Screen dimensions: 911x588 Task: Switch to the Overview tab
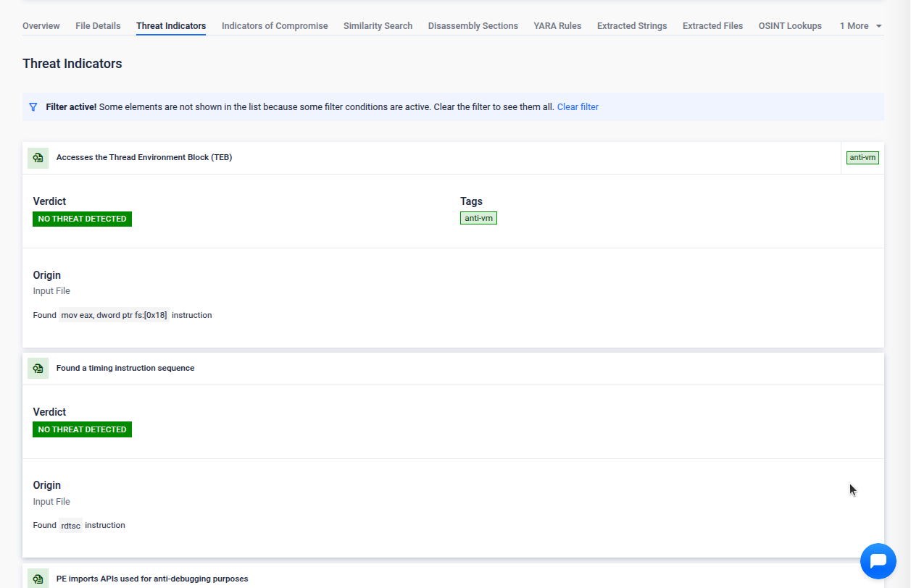click(41, 26)
